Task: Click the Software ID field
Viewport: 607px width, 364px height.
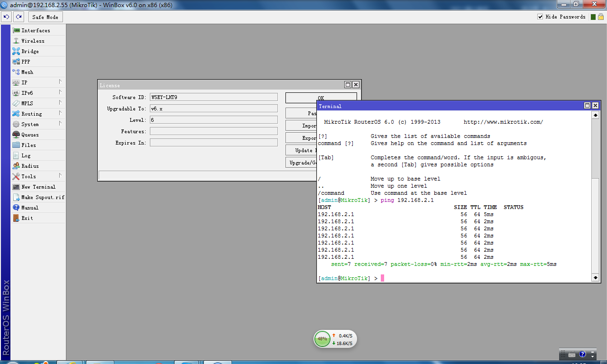Action: click(x=213, y=97)
